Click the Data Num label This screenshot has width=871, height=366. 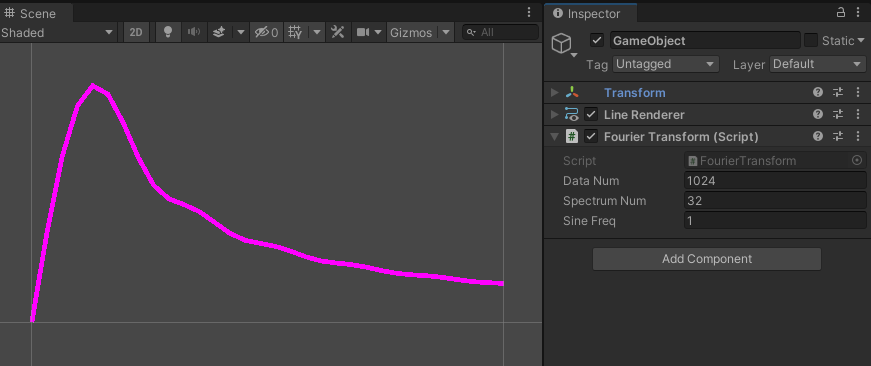coord(591,181)
